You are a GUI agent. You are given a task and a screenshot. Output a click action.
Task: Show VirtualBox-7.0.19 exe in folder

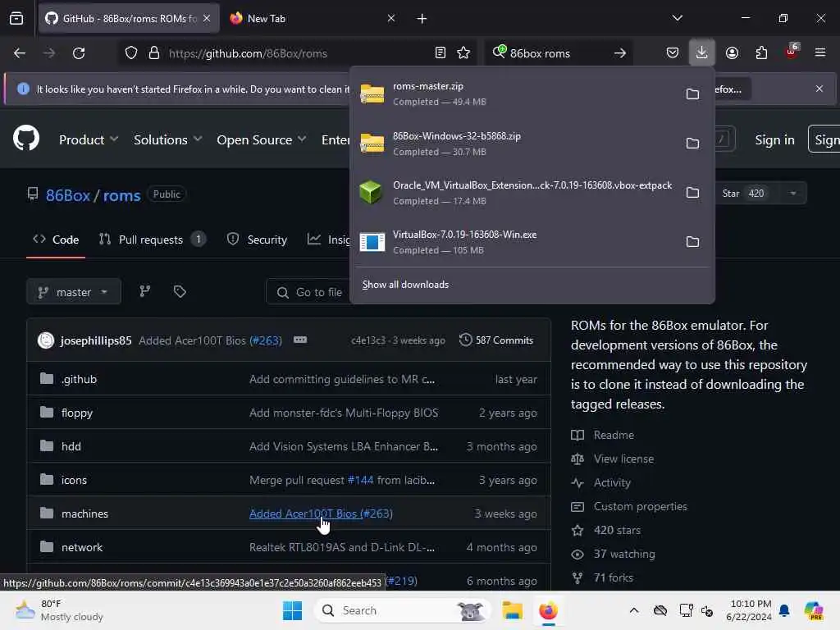692,242
